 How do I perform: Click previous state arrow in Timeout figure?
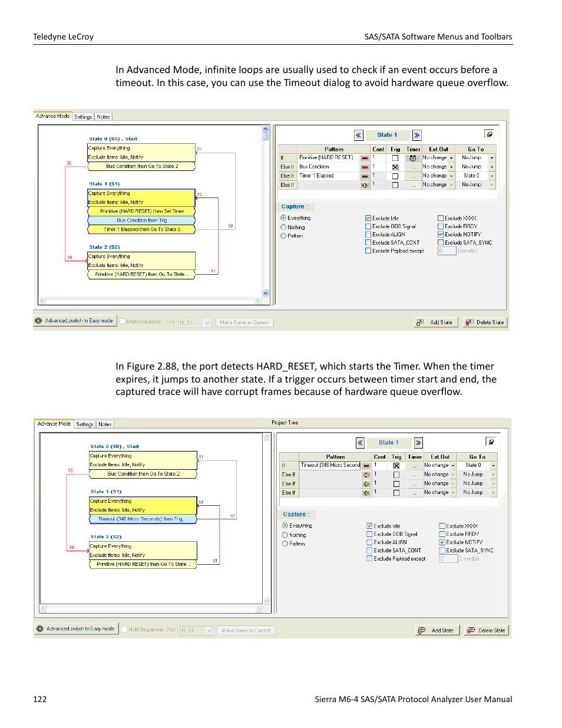(360, 443)
